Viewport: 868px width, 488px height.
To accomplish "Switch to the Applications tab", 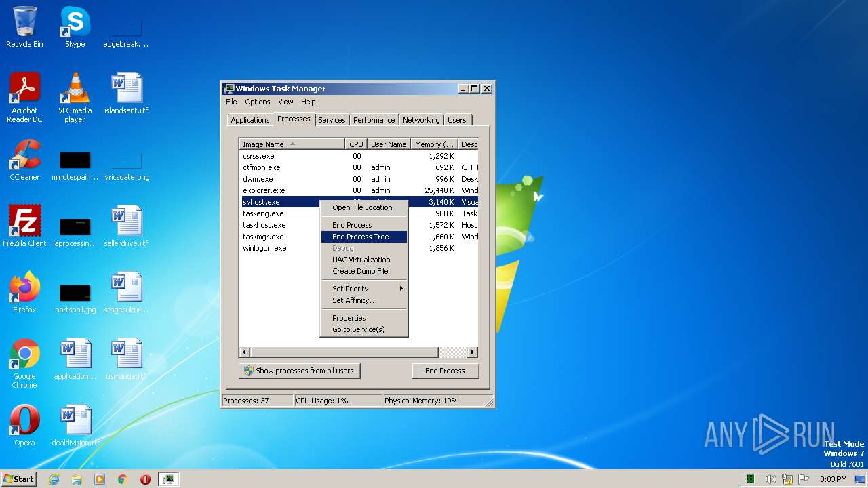I will coord(250,120).
